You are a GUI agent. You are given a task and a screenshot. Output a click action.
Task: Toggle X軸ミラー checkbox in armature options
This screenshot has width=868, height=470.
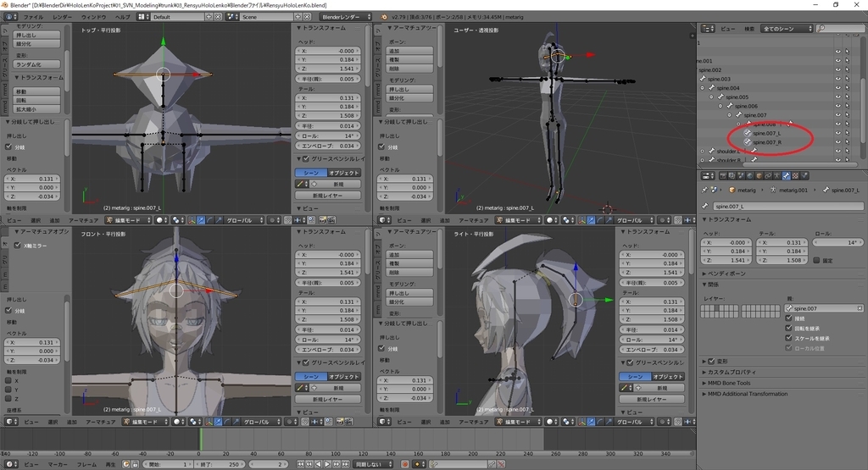click(x=17, y=246)
